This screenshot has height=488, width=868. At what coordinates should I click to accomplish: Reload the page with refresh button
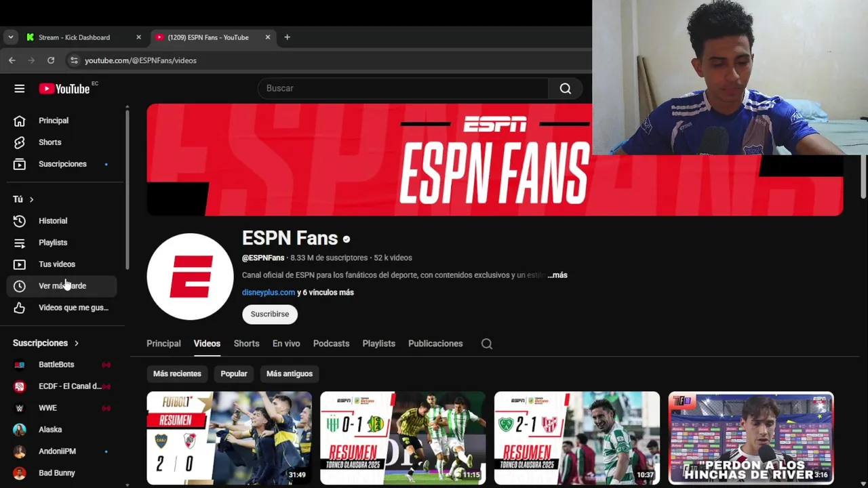[x=51, y=60]
